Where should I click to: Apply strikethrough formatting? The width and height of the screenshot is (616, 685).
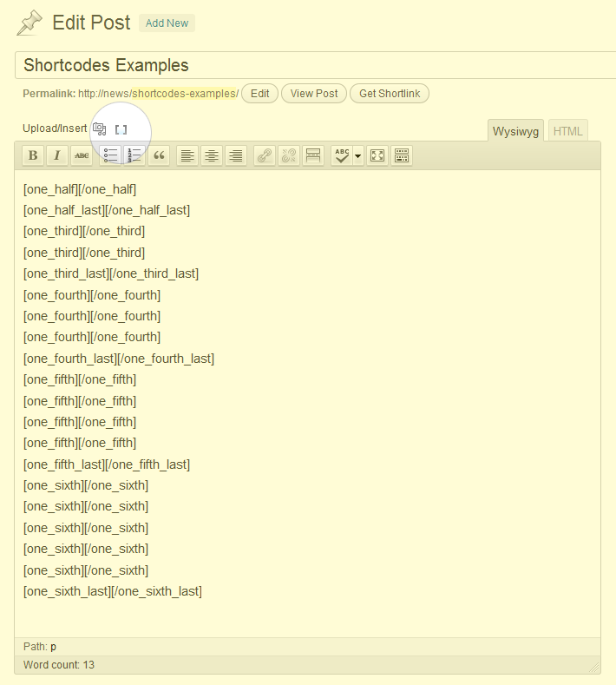[x=82, y=155]
